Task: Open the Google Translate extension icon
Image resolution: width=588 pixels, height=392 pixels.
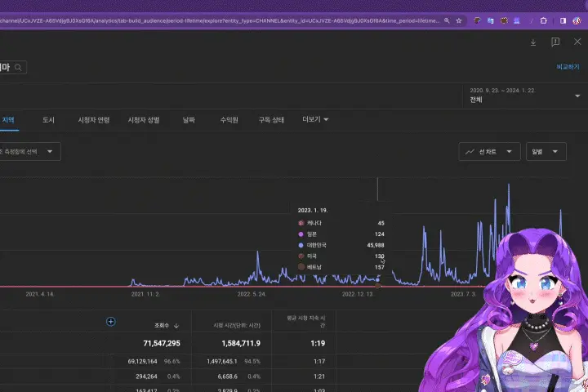Action: (x=491, y=21)
